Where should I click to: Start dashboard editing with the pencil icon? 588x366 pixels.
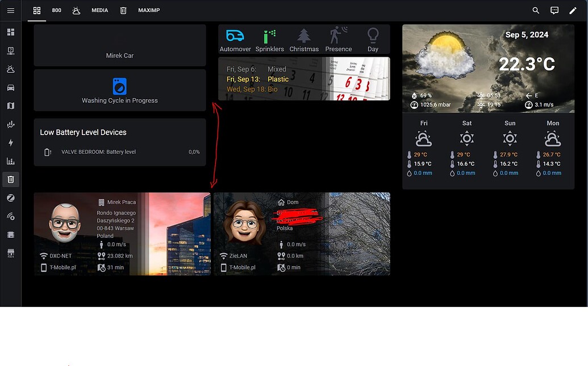tap(573, 10)
